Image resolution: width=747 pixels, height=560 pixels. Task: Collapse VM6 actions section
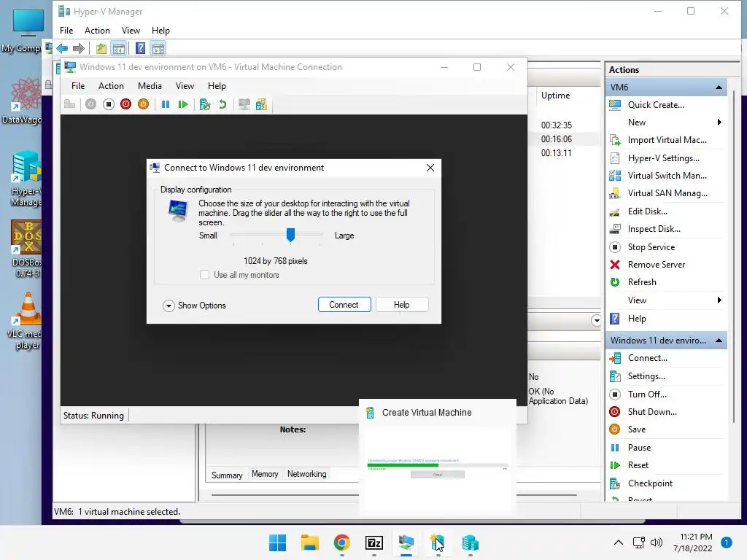pos(719,87)
